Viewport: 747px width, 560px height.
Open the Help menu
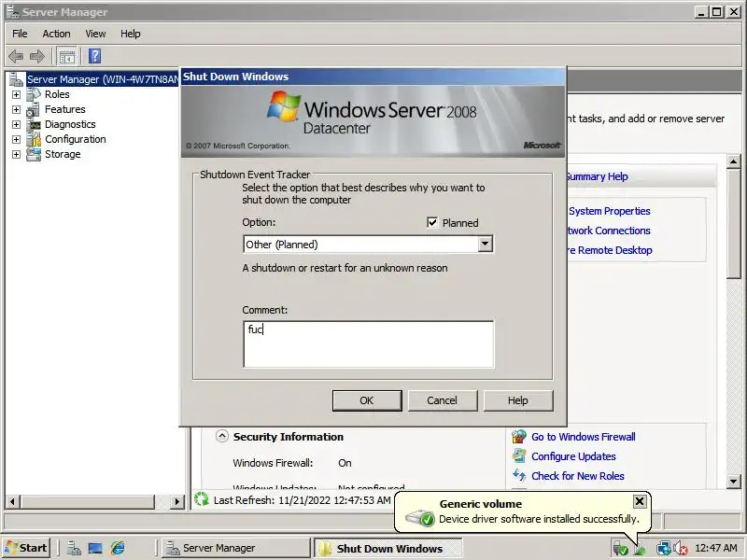click(x=130, y=34)
